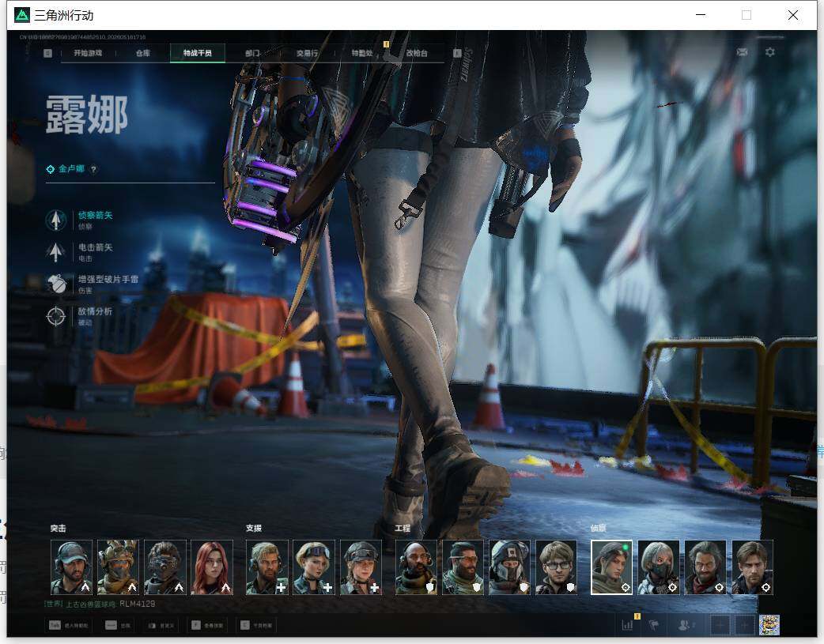Open the bar chart stats icon

pos(627,624)
